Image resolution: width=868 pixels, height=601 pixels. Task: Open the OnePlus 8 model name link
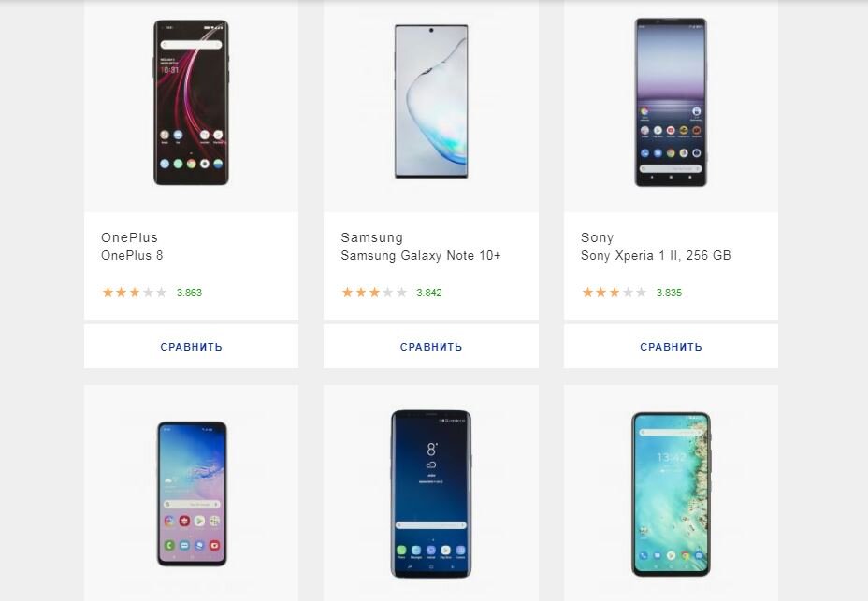coord(132,256)
